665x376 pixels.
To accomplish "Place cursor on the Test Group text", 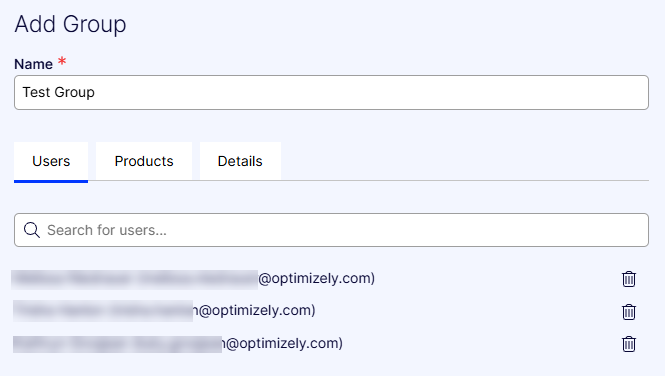I will coord(59,92).
